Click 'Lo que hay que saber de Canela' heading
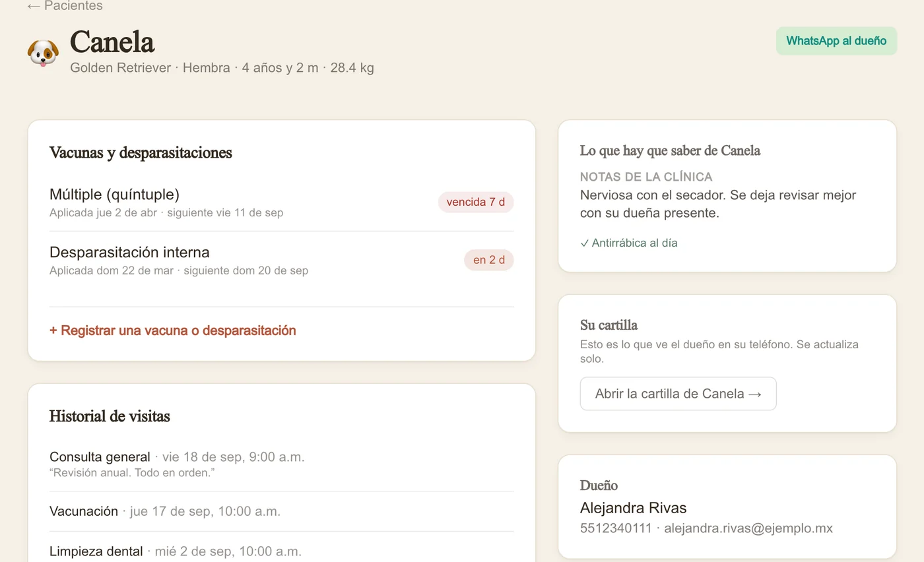Image resolution: width=924 pixels, height=562 pixels. click(671, 150)
